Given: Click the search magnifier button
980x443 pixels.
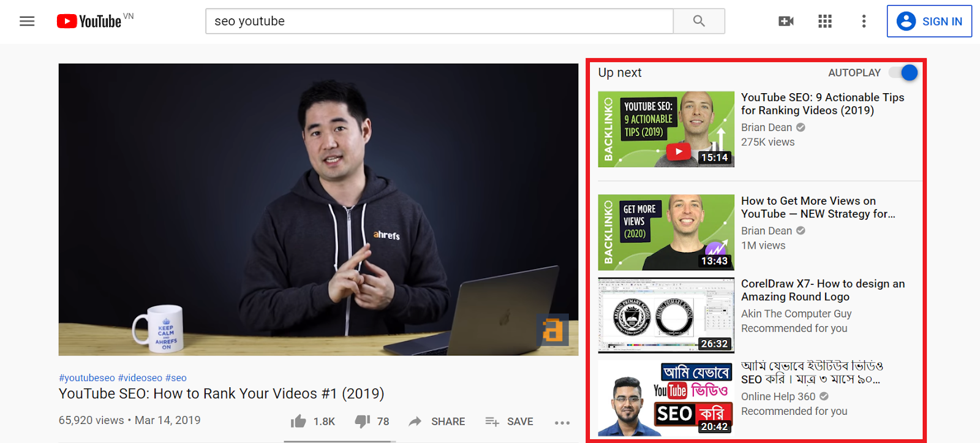Looking at the screenshot, I should click(699, 21).
